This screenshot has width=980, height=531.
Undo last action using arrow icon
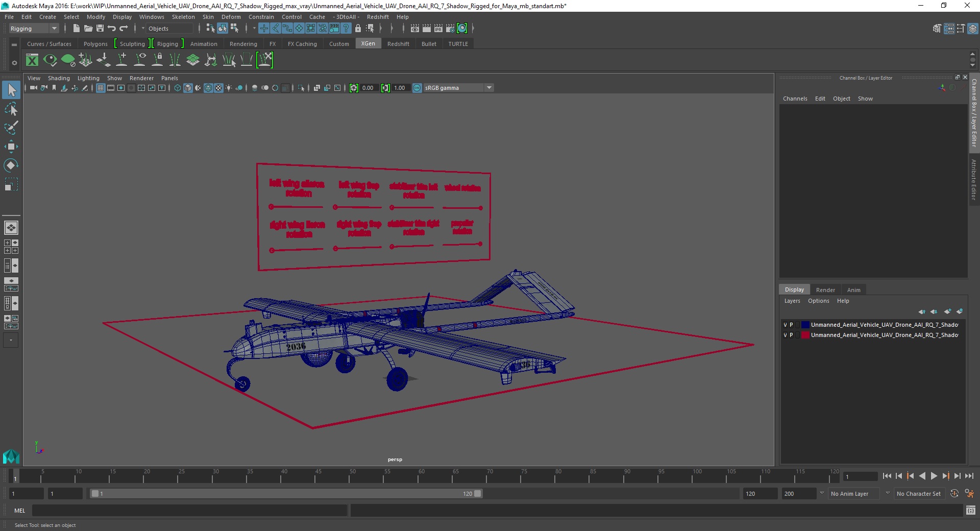[112, 29]
